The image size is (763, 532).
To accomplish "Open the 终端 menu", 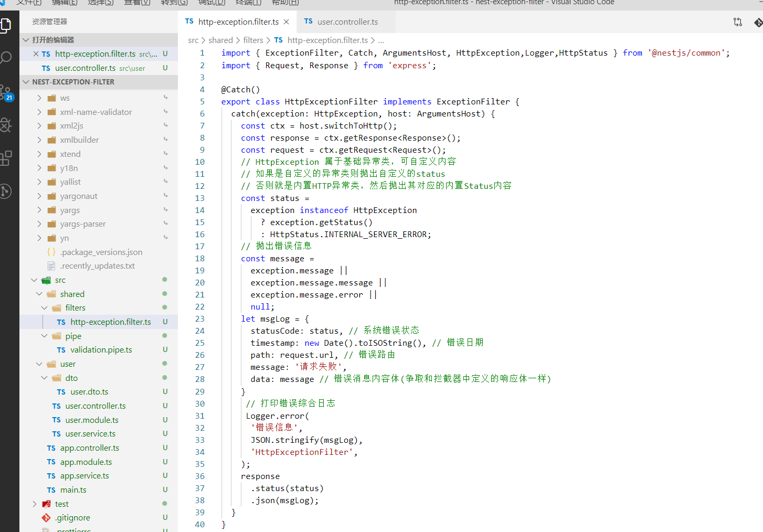I will (248, 3).
